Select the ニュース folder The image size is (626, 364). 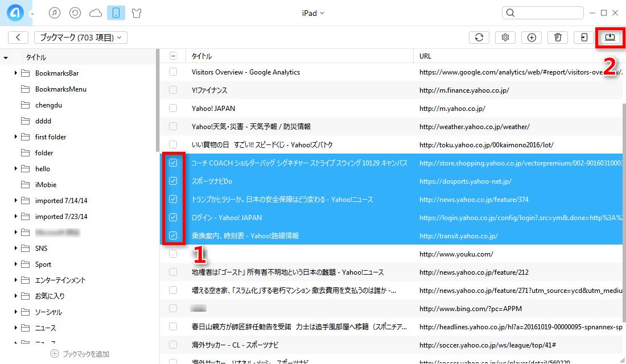click(x=46, y=328)
